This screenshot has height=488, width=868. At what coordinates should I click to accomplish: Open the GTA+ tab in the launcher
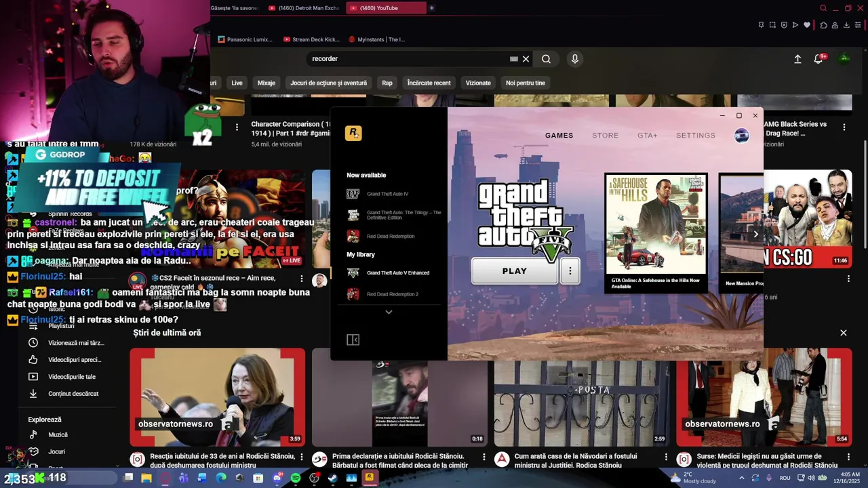[x=648, y=136]
